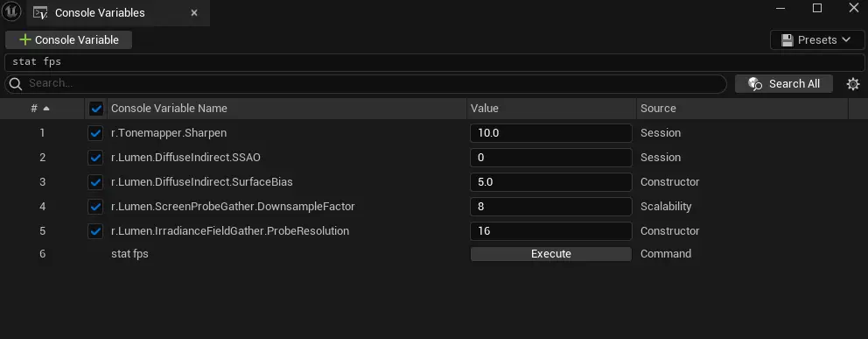
Task: Select the r.Lumen.DiffuseIndirect.SSAO row name
Action: point(185,158)
